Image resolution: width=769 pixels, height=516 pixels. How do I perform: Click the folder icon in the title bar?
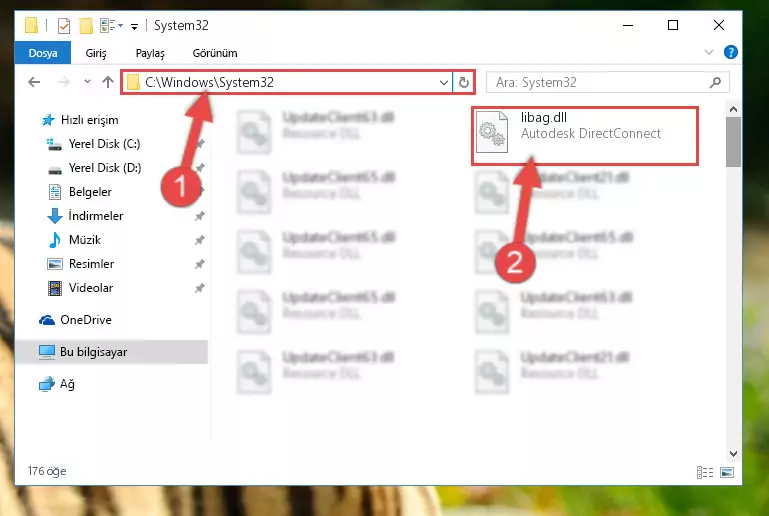pyautogui.click(x=31, y=25)
